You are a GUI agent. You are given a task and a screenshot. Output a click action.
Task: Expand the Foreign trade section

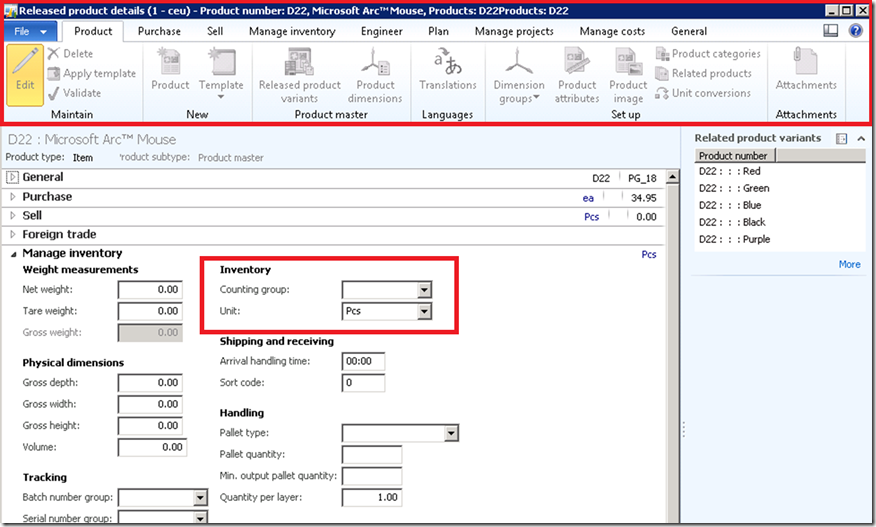[12, 235]
